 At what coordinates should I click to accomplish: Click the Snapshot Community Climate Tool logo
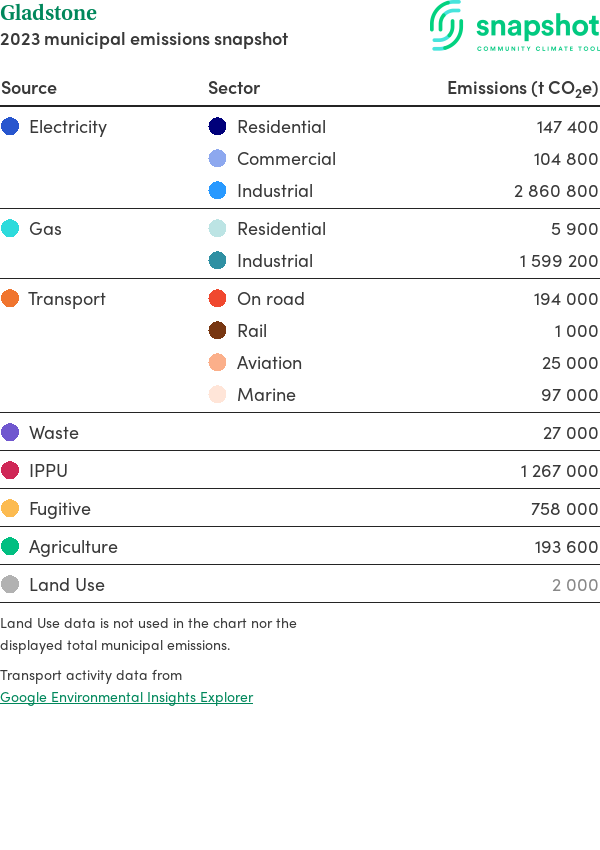coord(515,27)
